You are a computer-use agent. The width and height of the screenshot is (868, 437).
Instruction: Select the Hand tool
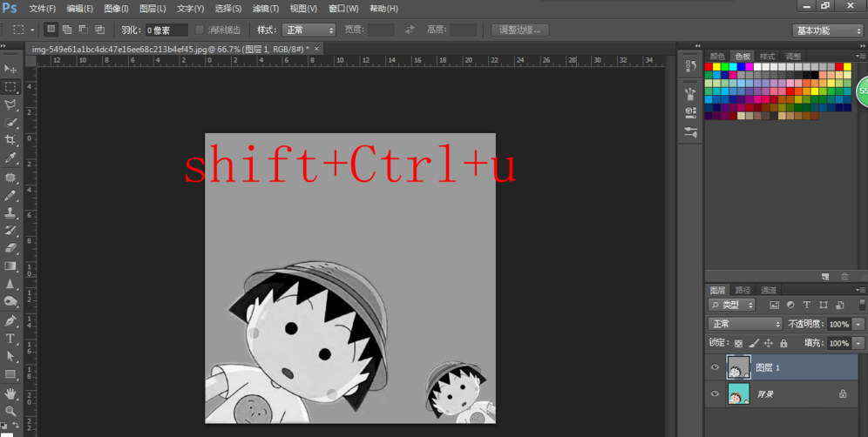point(10,393)
